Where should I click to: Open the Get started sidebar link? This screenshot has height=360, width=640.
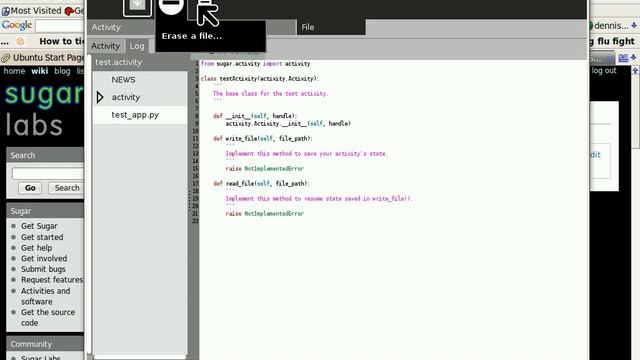[42, 237]
